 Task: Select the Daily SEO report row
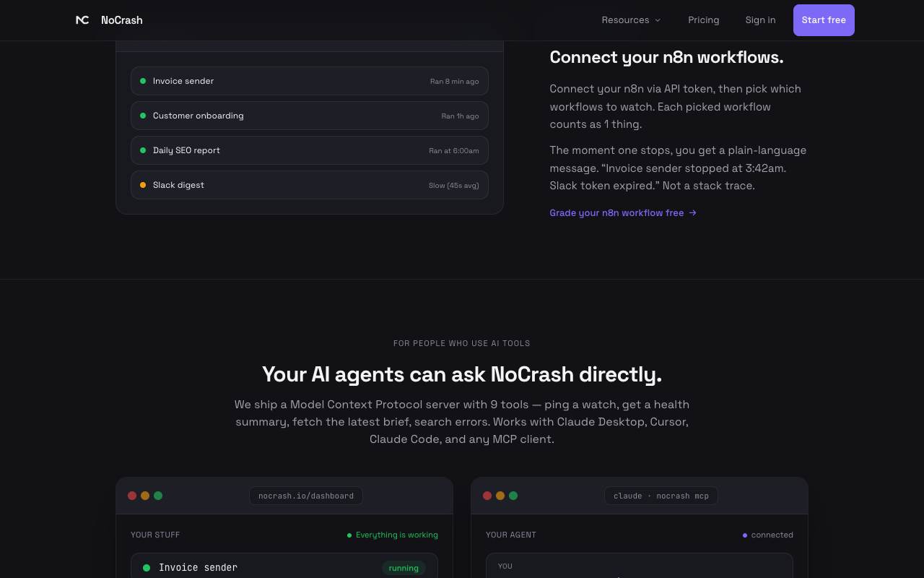point(310,150)
